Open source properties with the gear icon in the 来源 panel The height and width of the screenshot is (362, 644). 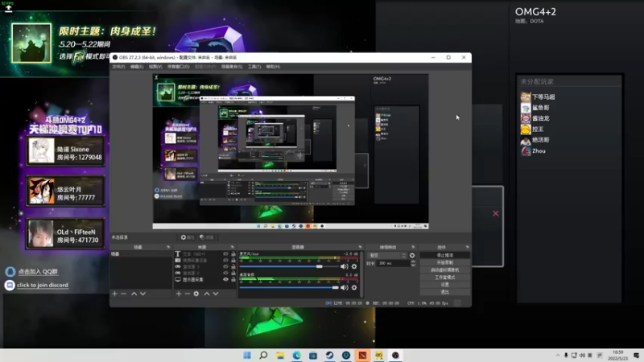click(x=196, y=294)
